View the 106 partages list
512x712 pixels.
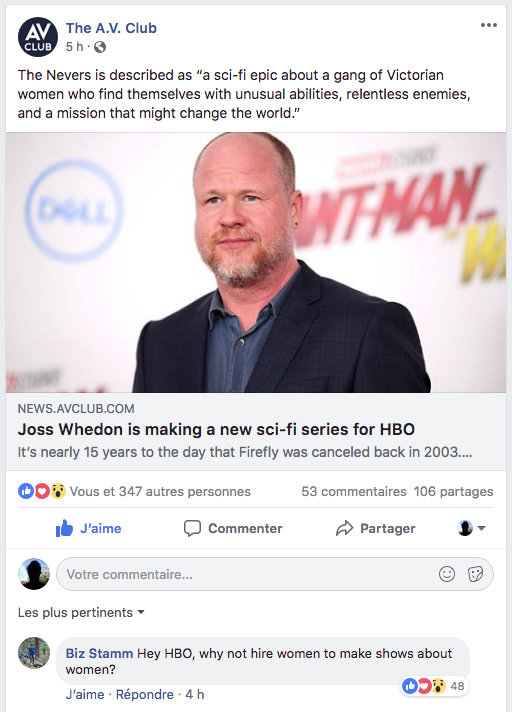pos(453,491)
